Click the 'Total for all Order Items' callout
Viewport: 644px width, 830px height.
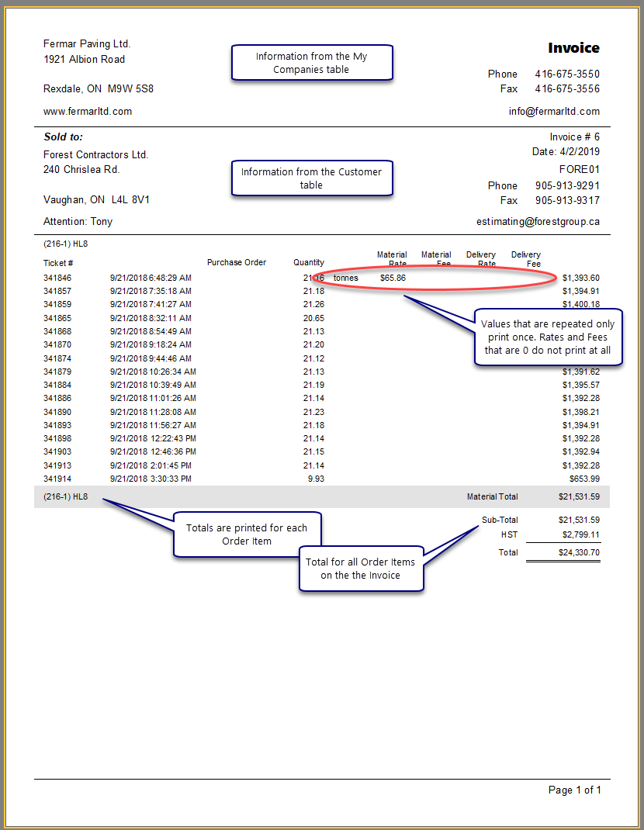tap(361, 568)
